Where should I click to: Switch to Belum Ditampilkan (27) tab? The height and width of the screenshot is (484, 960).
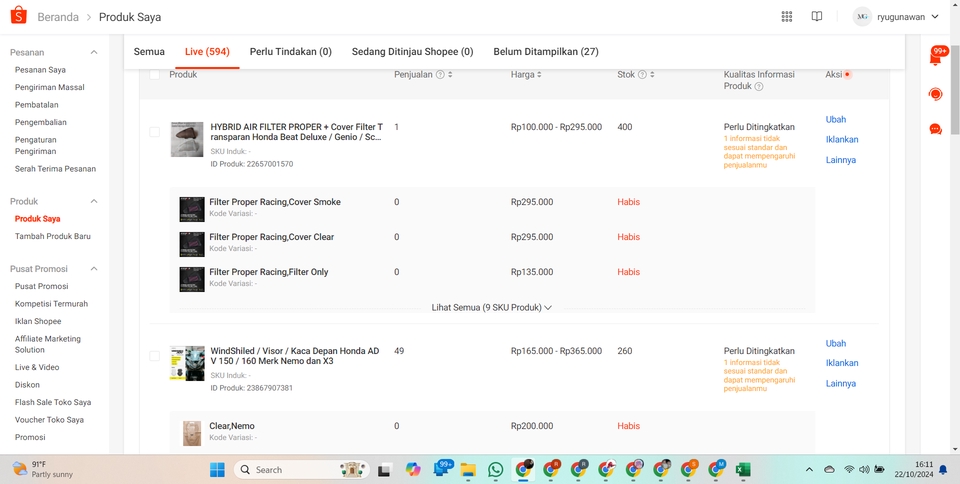coord(546,52)
